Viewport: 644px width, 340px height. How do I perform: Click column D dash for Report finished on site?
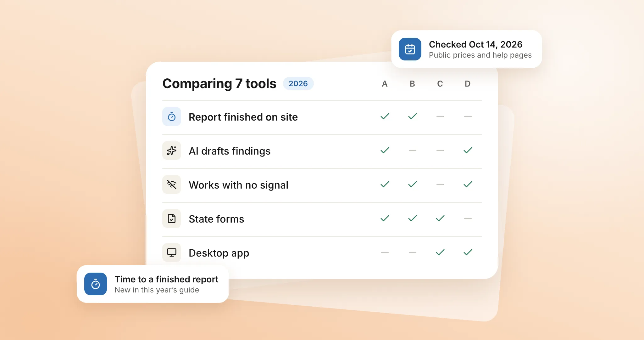[x=468, y=116]
